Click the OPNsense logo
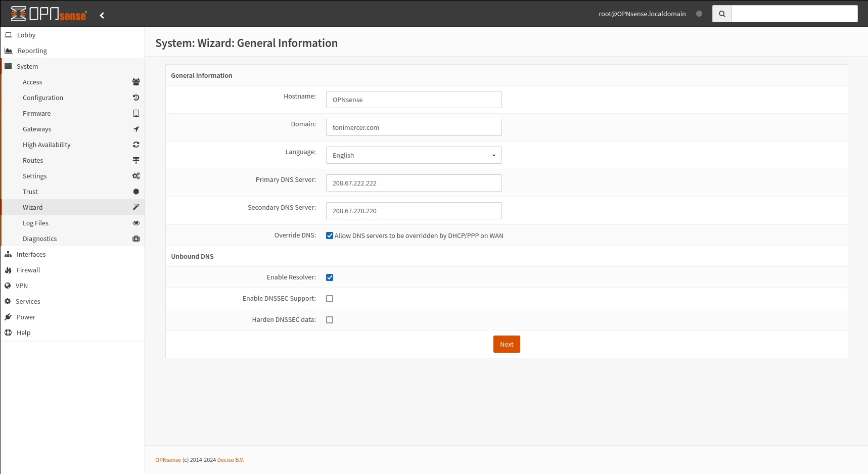 point(49,14)
